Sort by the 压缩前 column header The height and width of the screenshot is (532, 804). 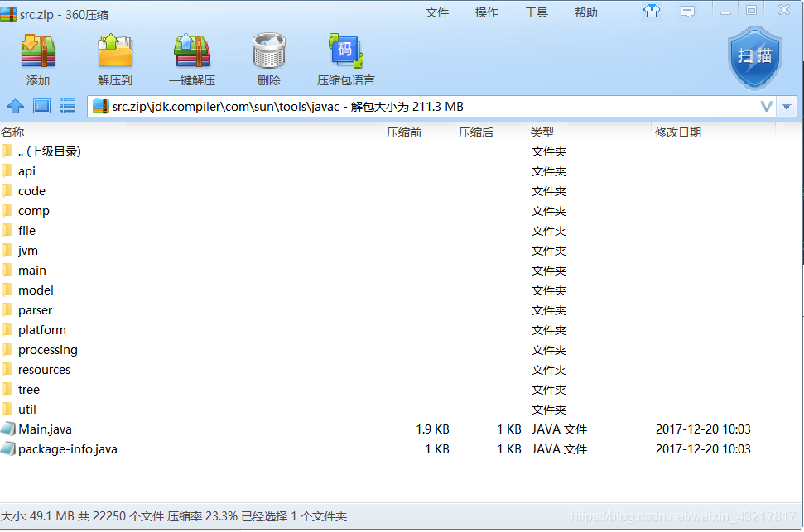click(404, 132)
